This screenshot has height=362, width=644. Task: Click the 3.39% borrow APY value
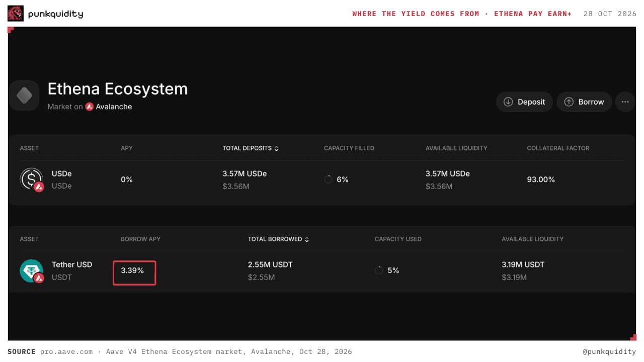tap(132, 270)
